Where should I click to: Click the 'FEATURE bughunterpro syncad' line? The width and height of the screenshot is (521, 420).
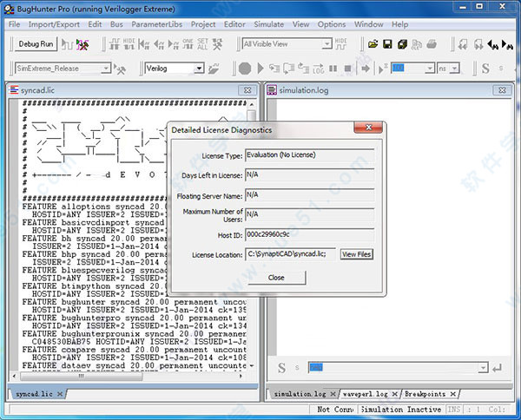[x=135, y=318]
